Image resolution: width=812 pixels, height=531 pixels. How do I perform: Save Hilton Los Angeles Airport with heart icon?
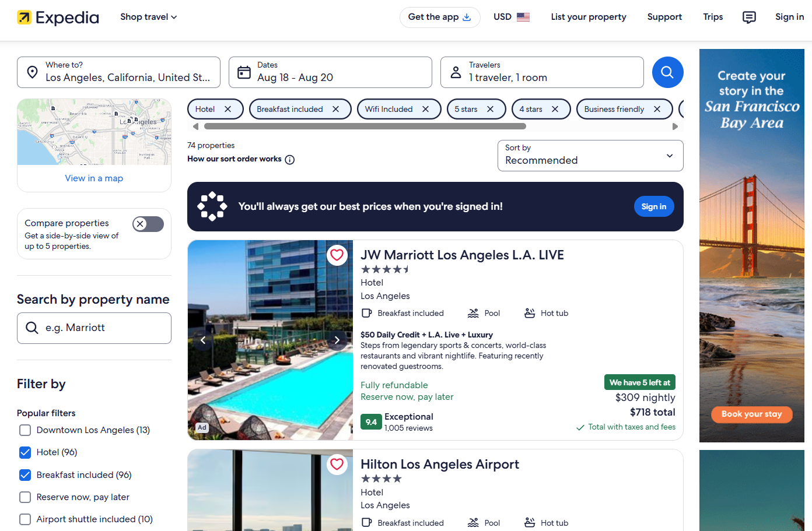coord(337,464)
